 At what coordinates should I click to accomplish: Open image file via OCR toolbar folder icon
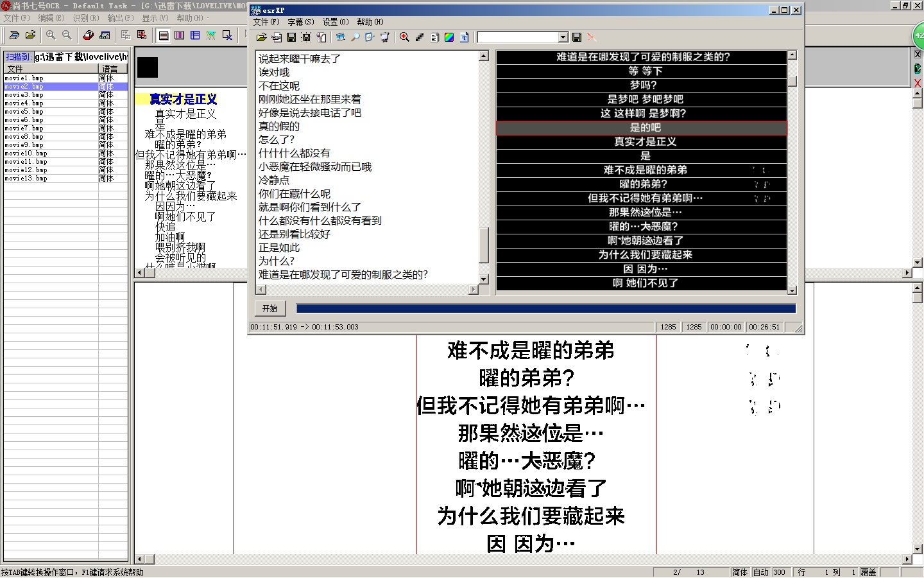tap(30, 35)
